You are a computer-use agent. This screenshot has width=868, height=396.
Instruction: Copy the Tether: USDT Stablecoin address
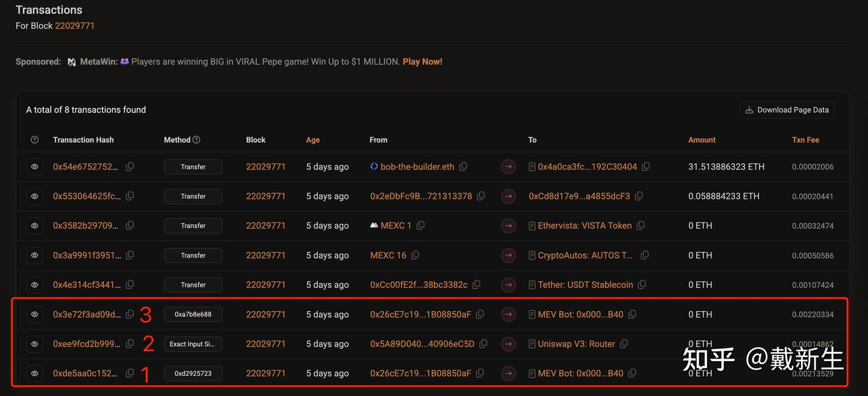tap(642, 285)
